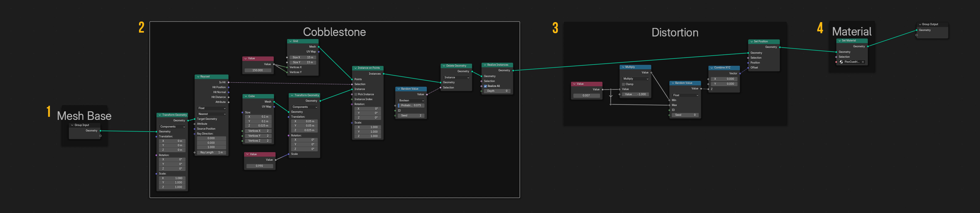Viewport: 980px width, 213px height.
Task: Collapse the Grid node using its chevron
Action: 290,41
